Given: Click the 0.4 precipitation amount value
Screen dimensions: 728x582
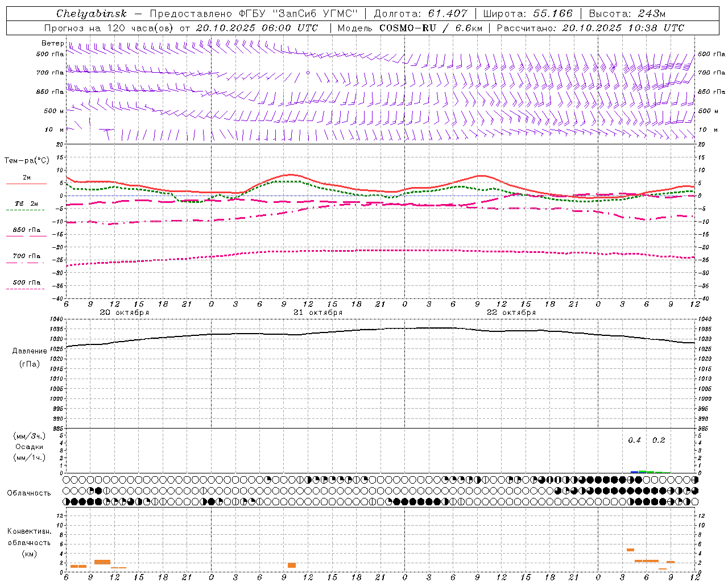Looking at the screenshot, I should click(x=634, y=440).
